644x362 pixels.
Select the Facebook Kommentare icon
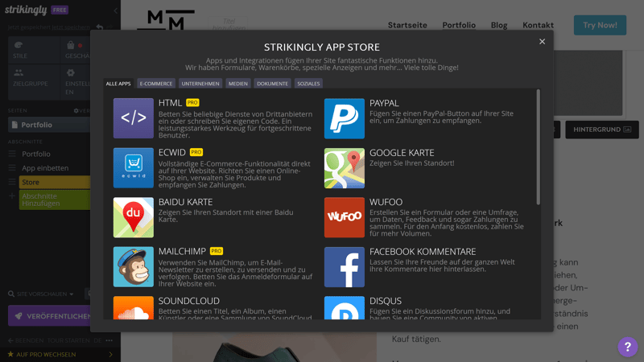(344, 266)
